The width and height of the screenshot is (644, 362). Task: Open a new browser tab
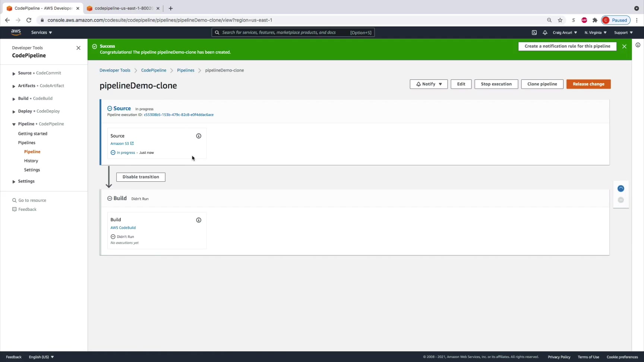tap(171, 8)
